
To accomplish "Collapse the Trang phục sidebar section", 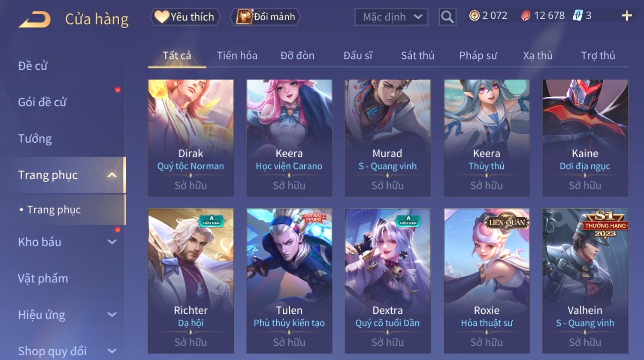I will [x=112, y=175].
